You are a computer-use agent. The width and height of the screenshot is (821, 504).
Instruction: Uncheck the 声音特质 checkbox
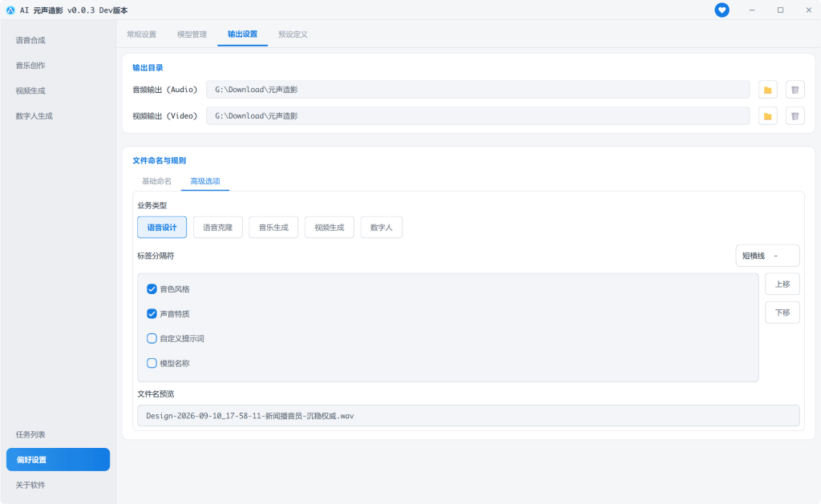(x=152, y=313)
